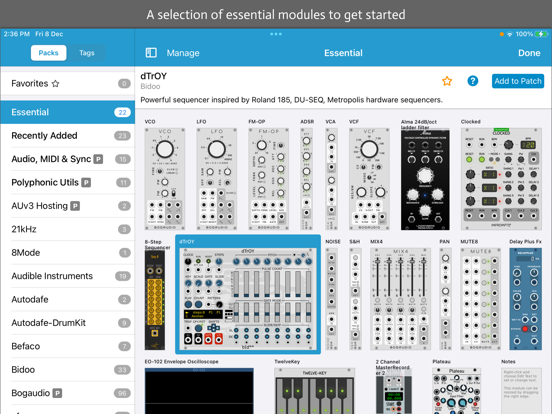Select the Audible Instruments pack
The width and height of the screenshot is (552, 414).
pyautogui.click(x=68, y=276)
